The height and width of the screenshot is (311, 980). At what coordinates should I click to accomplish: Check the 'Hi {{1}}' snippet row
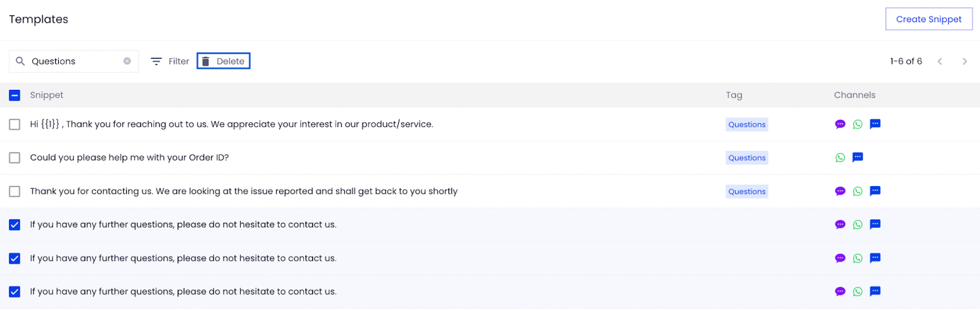pyautogui.click(x=15, y=124)
